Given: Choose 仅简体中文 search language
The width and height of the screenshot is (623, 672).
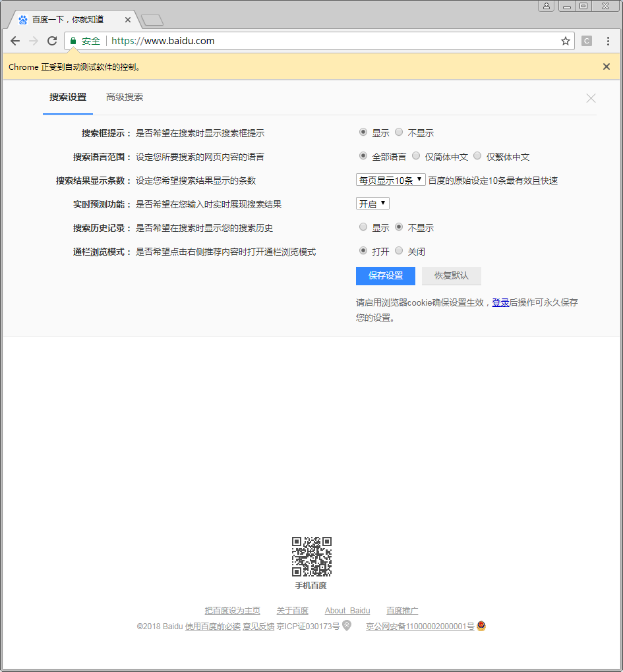Looking at the screenshot, I should 416,155.
